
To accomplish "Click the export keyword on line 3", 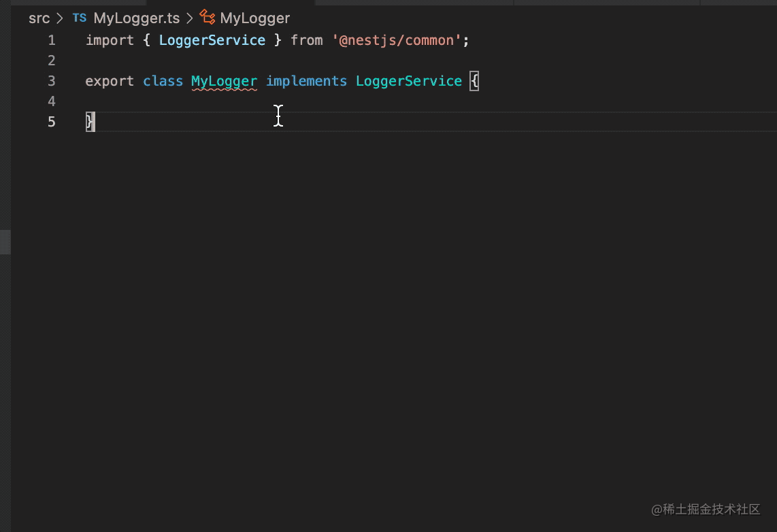I will tap(110, 81).
